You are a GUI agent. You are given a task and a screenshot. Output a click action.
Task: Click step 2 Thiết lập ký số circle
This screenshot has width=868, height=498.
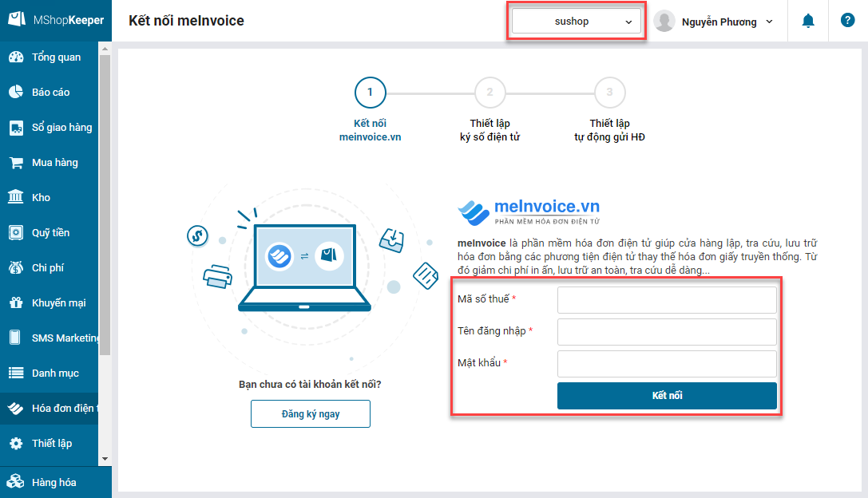click(490, 93)
